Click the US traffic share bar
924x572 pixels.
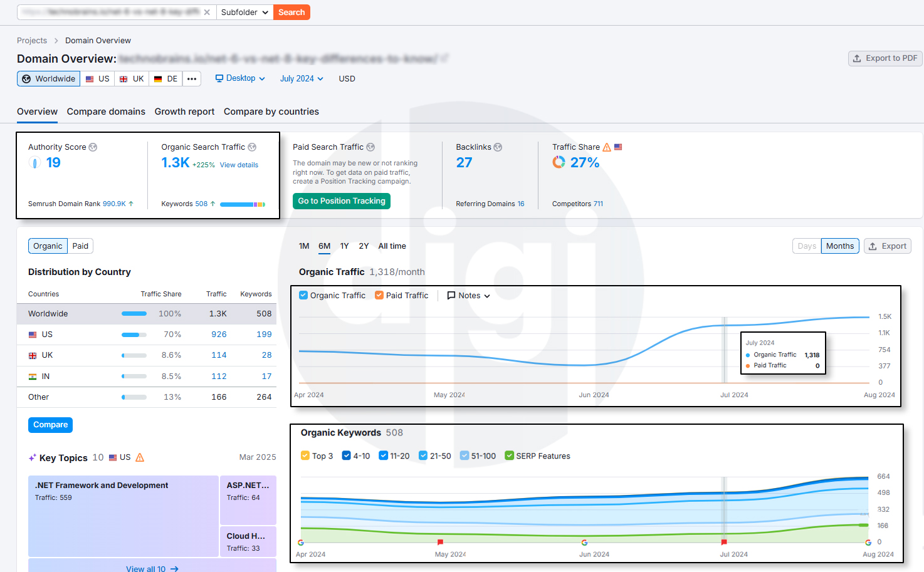pos(134,335)
